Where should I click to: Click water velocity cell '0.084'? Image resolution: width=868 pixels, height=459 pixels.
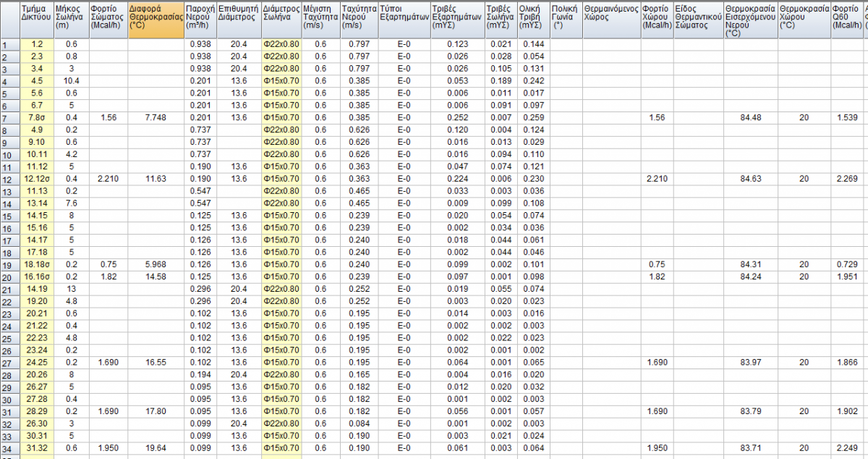[x=359, y=423]
